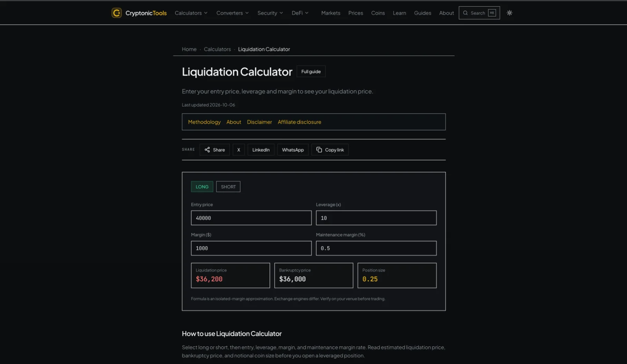The width and height of the screenshot is (627, 364).
Task: Share the page on X
Action: tap(239, 150)
